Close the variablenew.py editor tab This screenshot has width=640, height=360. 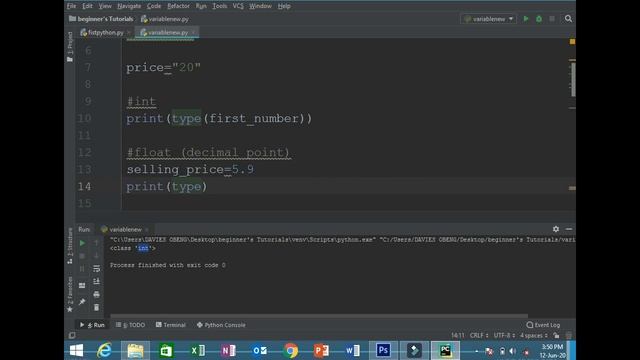(x=193, y=32)
